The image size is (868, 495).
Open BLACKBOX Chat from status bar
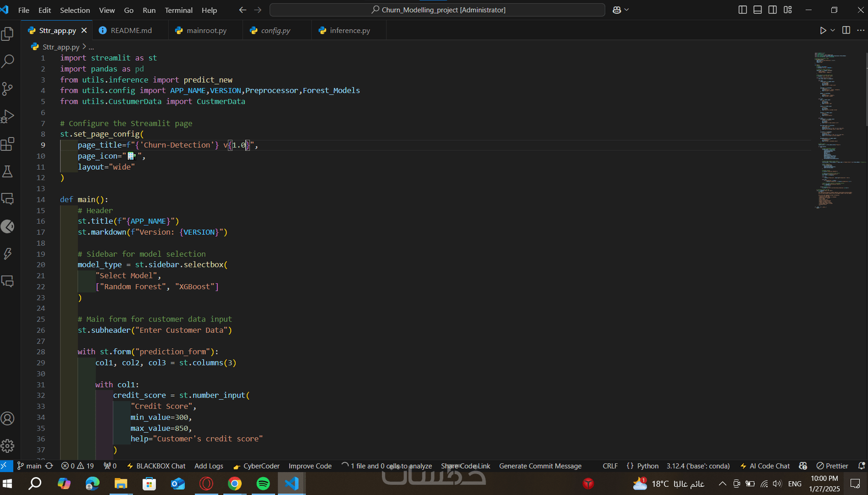click(156, 466)
